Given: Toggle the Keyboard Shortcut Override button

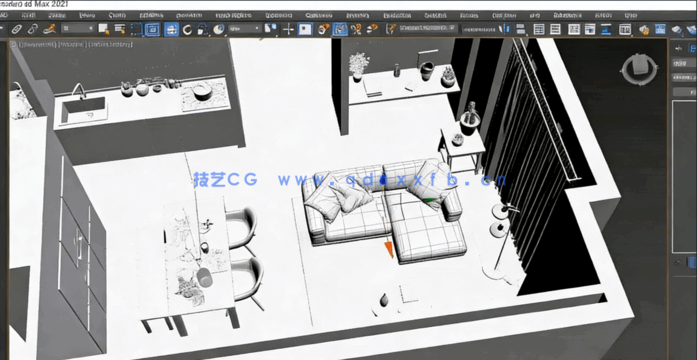Looking at the screenshot, I should 305,29.
